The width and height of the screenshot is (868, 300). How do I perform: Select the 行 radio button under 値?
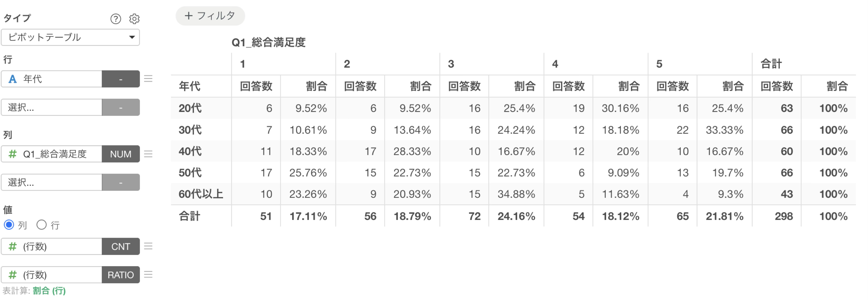[41, 224]
